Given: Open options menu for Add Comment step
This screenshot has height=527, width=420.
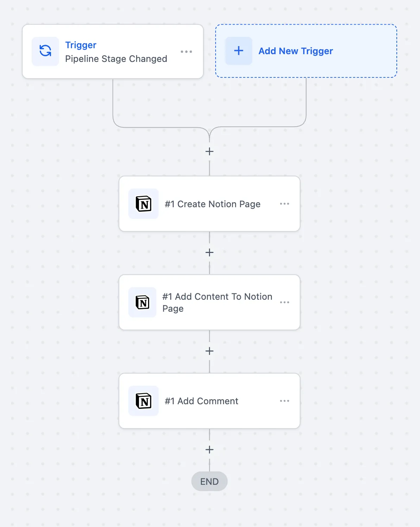Looking at the screenshot, I should click(x=285, y=401).
